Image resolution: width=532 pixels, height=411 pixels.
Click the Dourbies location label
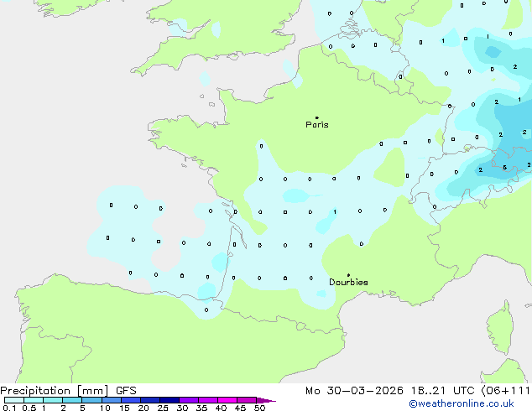pyautogui.click(x=348, y=282)
